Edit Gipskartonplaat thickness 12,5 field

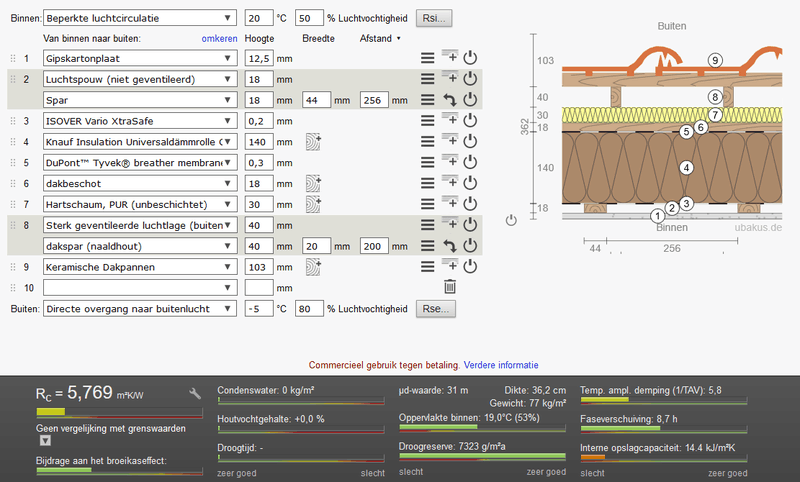pos(259,59)
